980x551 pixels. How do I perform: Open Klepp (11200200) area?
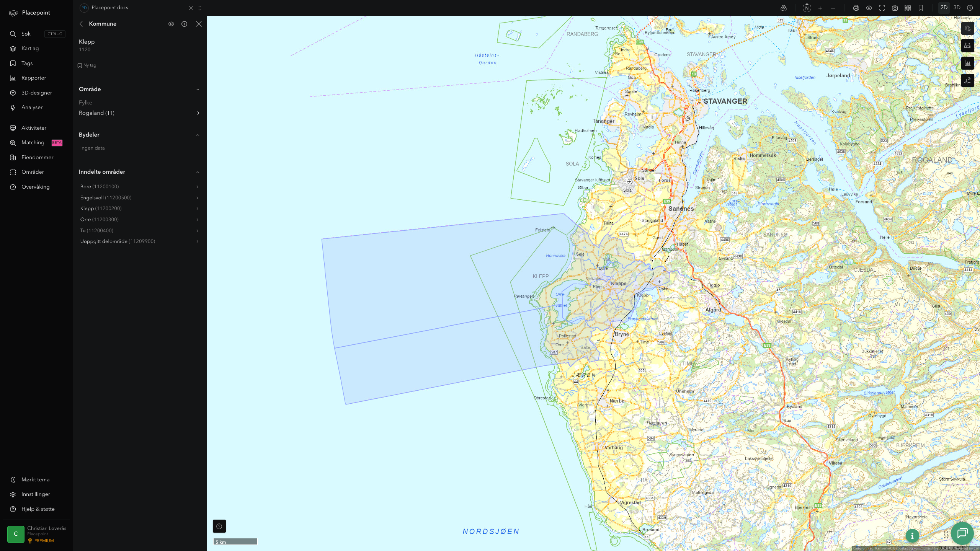[x=139, y=209]
